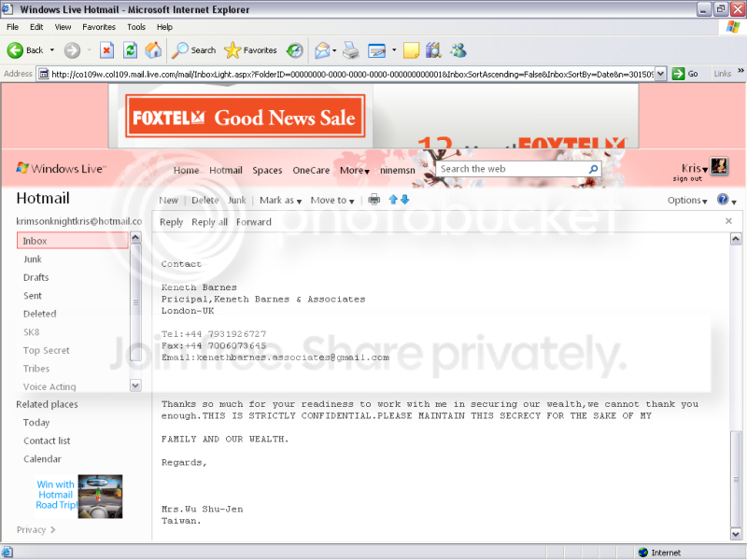Open the Contact list link

click(x=47, y=441)
